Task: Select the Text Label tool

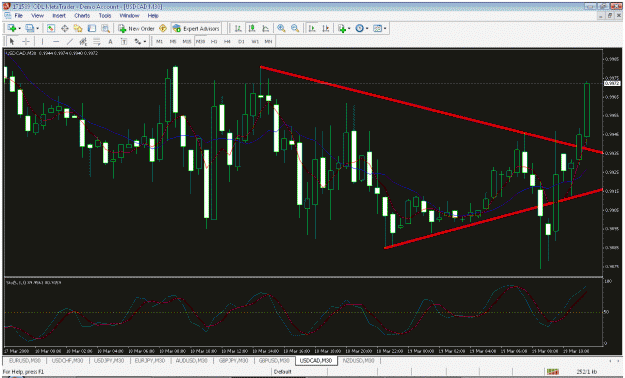Action: [124, 41]
